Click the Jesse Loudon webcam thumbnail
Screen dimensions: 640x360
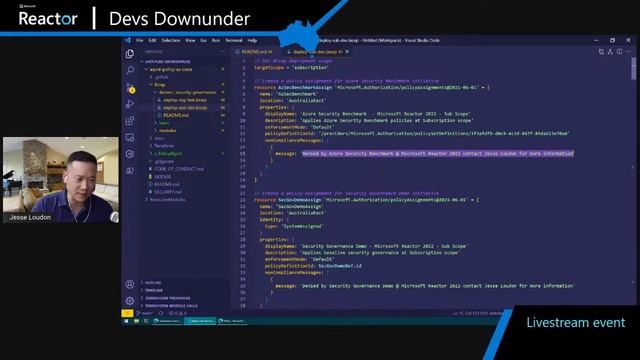tap(61, 180)
